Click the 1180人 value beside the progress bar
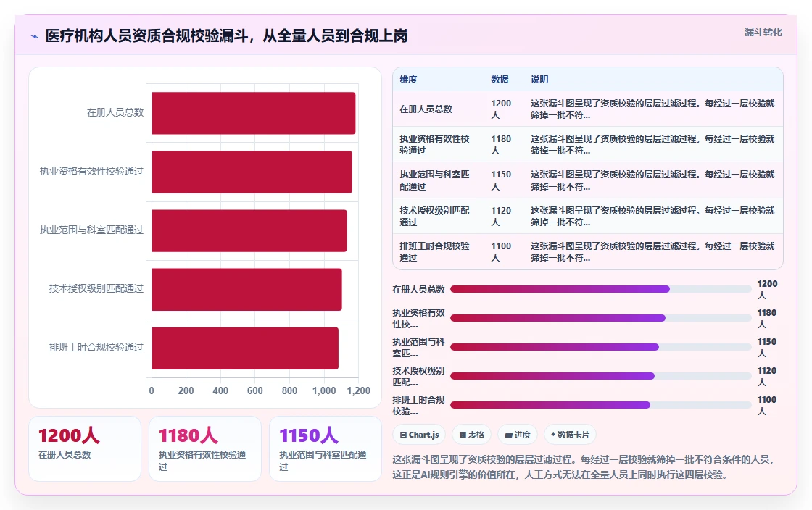 pos(767,318)
